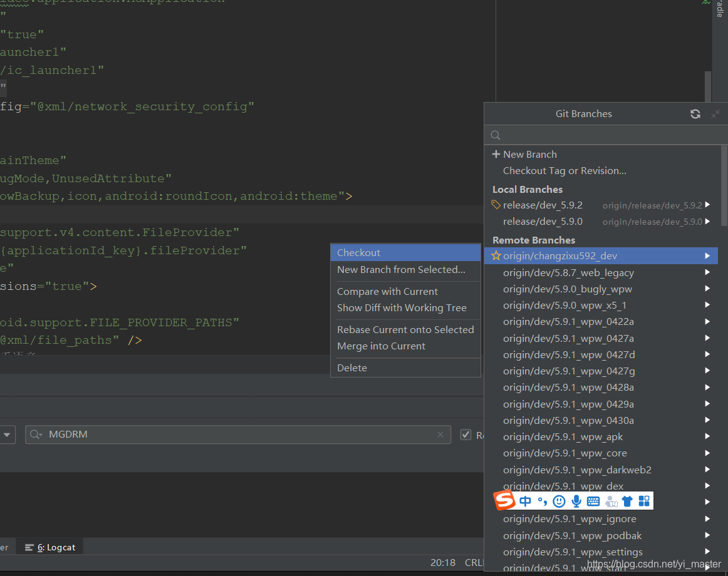Click the tag icon beside release/dev_5.9.2
This screenshot has height=576, width=728.
coord(496,205)
